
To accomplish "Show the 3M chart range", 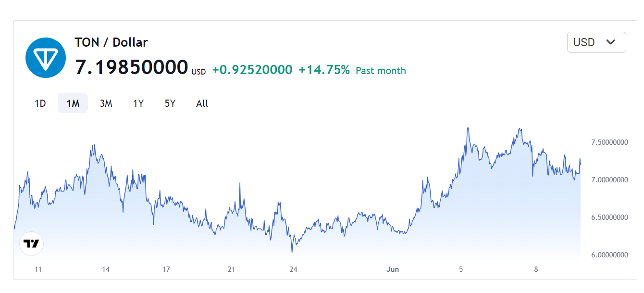I will [106, 103].
